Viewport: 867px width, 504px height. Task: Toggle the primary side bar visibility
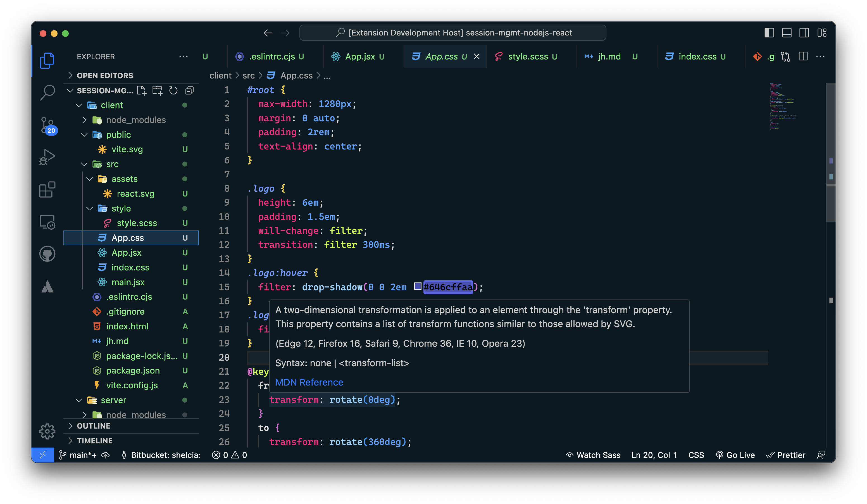[x=769, y=33]
